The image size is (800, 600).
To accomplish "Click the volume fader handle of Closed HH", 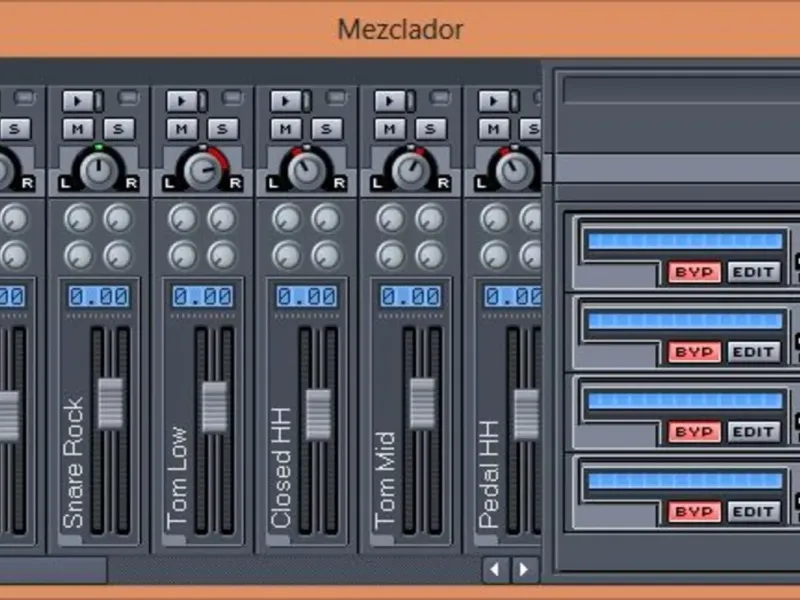I will click(319, 414).
